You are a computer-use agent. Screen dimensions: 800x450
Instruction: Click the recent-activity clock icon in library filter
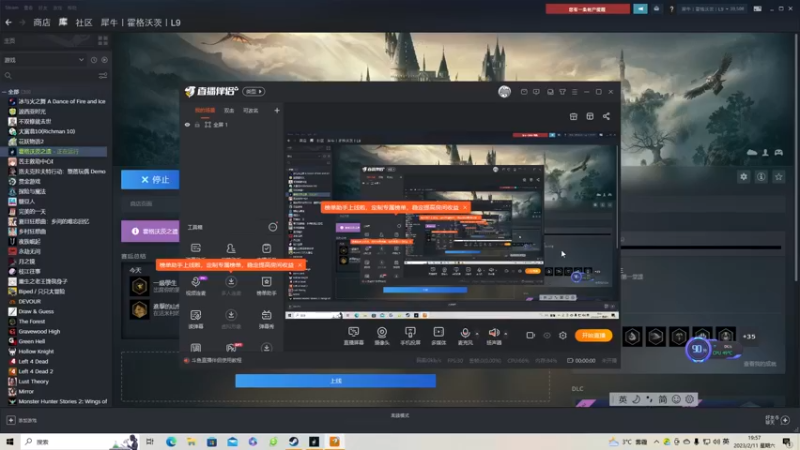pyautogui.click(x=94, y=60)
